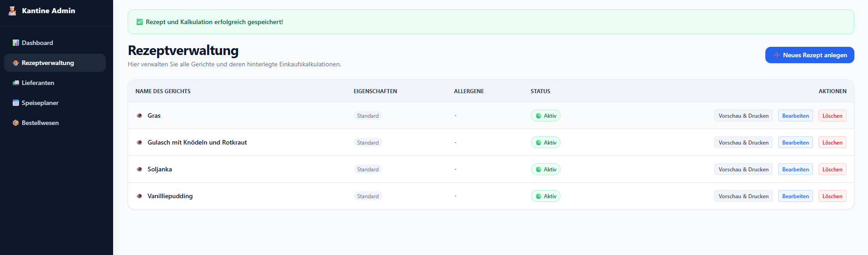This screenshot has height=255, width=868.
Task: Click the Rezeptverwaltung sidebar icon
Action: pyautogui.click(x=16, y=63)
